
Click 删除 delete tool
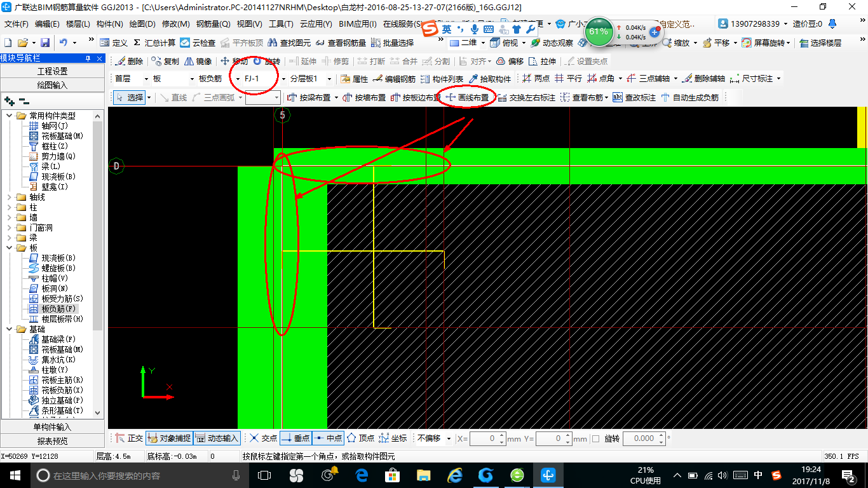click(x=129, y=62)
